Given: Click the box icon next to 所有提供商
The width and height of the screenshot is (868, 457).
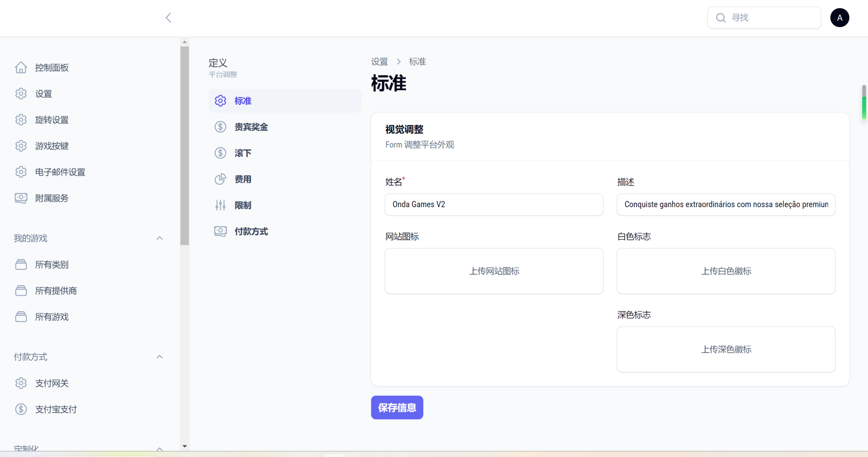Looking at the screenshot, I should click(21, 291).
